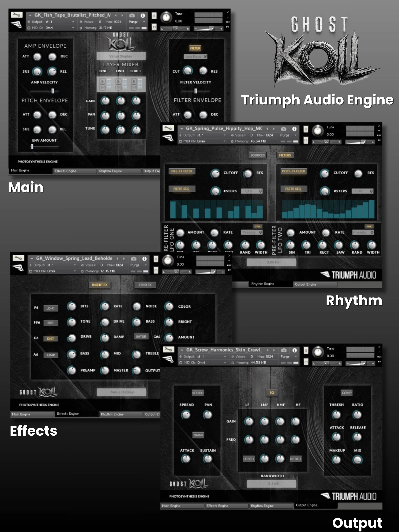Go to next preset arrow in Output window
The height and width of the screenshot is (532, 399).
274,350
